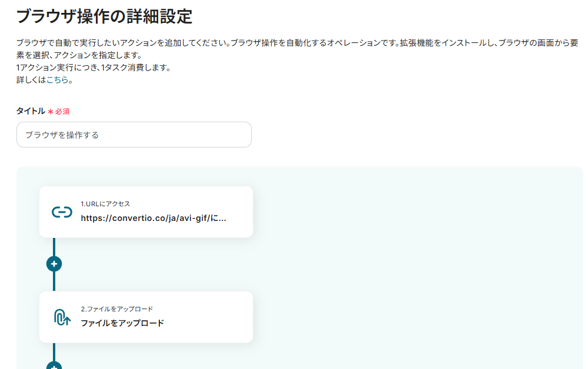
Task: Click the convertio.co URL text in step 1
Action: click(x=153, y=218)
